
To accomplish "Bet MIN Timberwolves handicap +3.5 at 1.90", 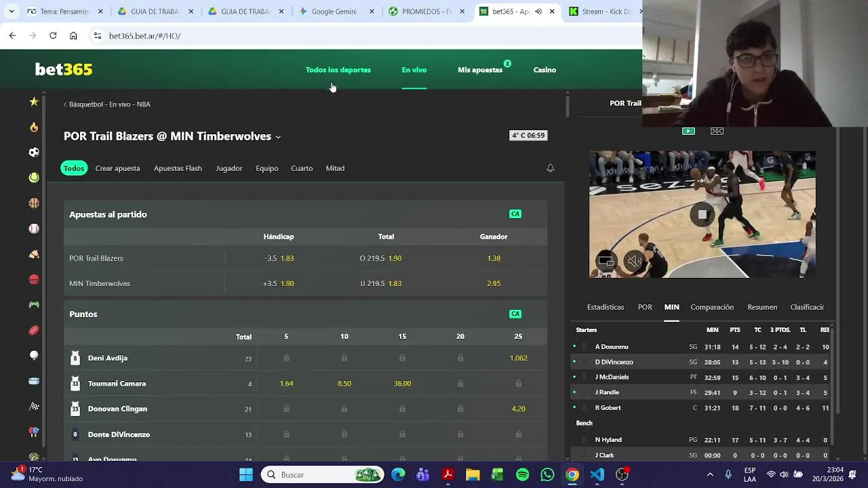I will click(x=279, y=283).
